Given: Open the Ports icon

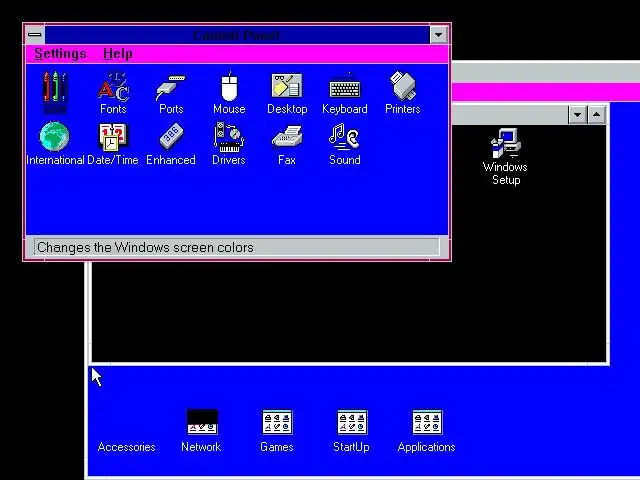Looking at the screenshot, I should (171, 87).
